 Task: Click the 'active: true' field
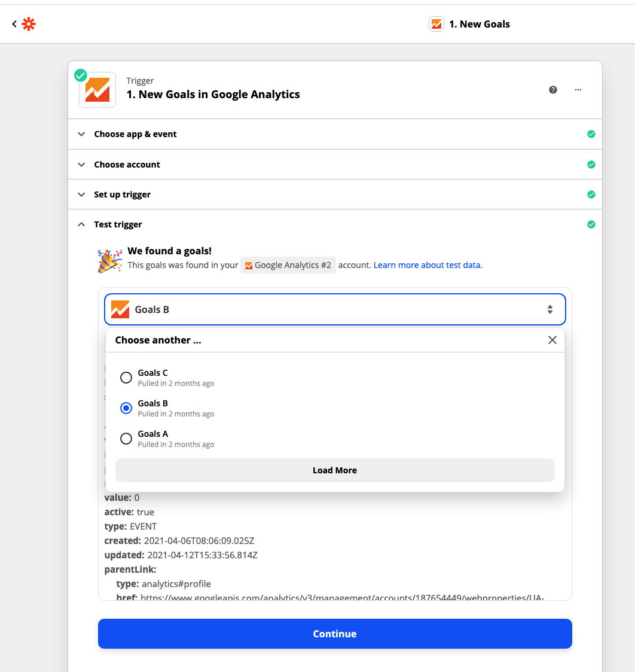[x=129, y=512]
